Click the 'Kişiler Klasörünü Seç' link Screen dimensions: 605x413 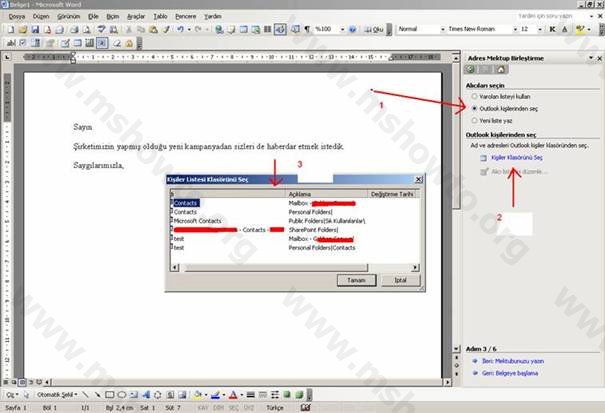517,158
